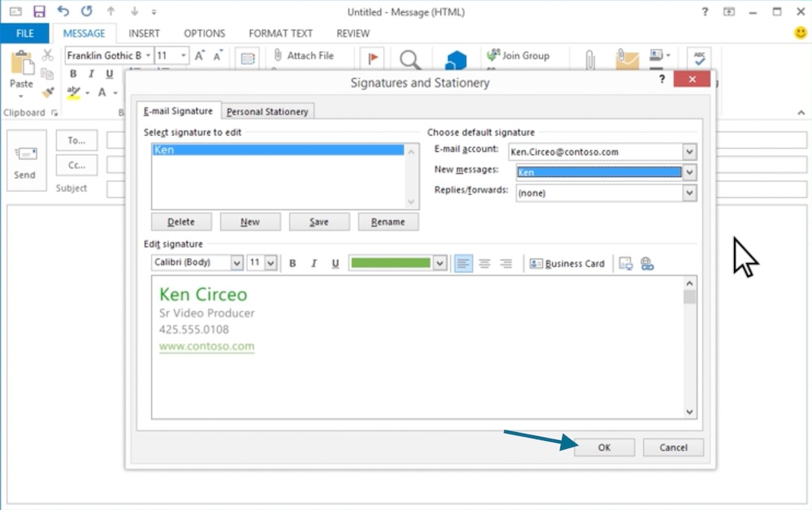Open the signature font color picker
Screen dimensions: 812x510
coord(439,262)
